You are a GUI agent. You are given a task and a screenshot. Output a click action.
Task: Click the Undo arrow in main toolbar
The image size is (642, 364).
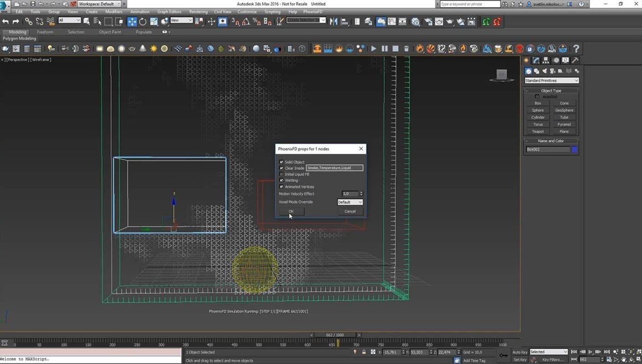click(5, 21)
